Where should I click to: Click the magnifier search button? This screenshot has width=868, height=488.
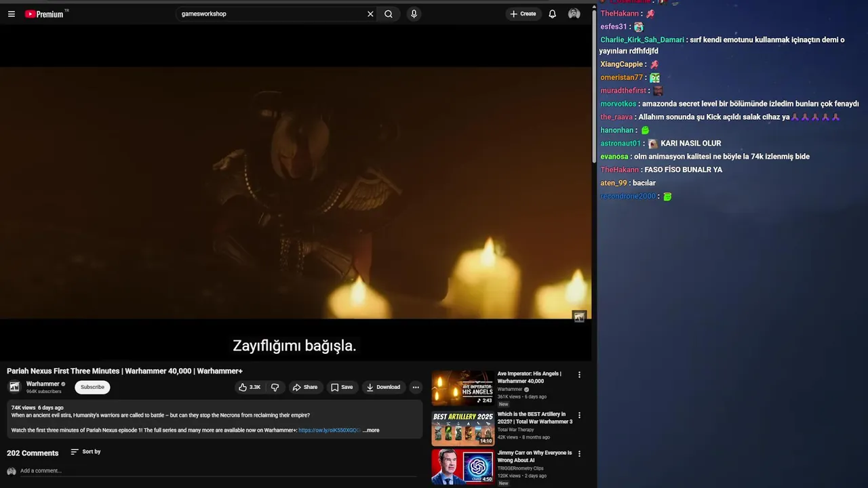tap(389, 14)
